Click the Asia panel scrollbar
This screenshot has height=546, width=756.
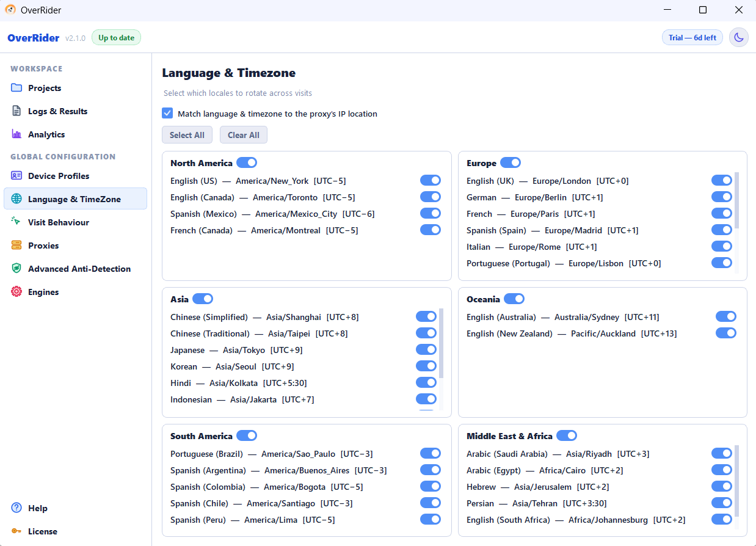click(x=442, y=343)
